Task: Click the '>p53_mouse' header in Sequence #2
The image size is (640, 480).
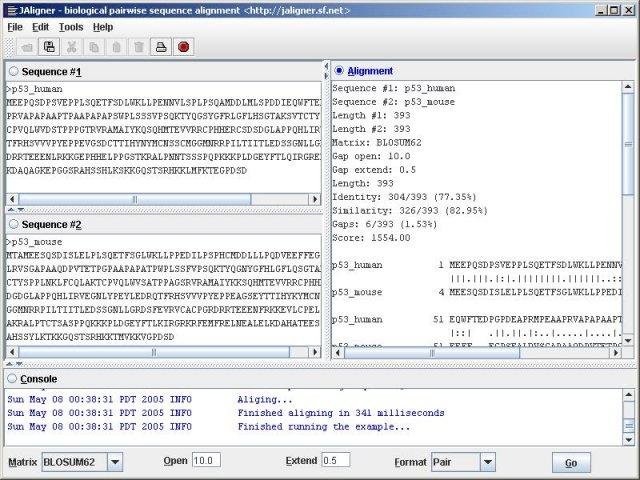Action: (34, 242)
